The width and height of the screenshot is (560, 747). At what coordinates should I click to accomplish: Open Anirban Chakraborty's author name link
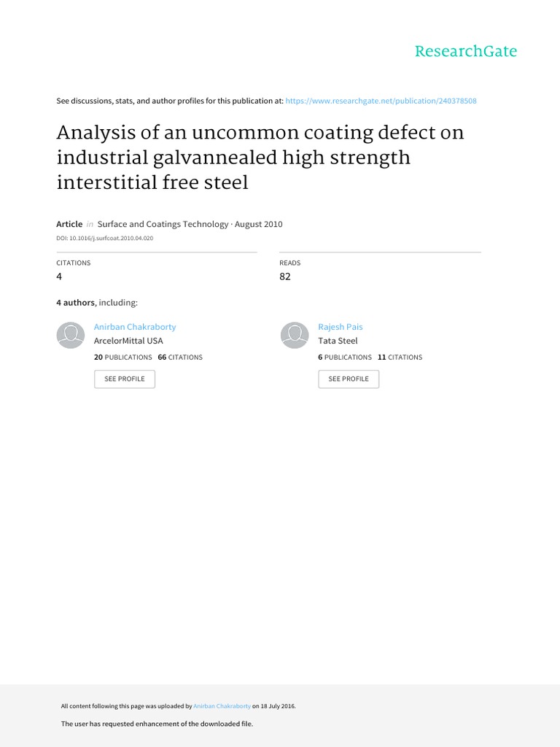click(135, 327)
